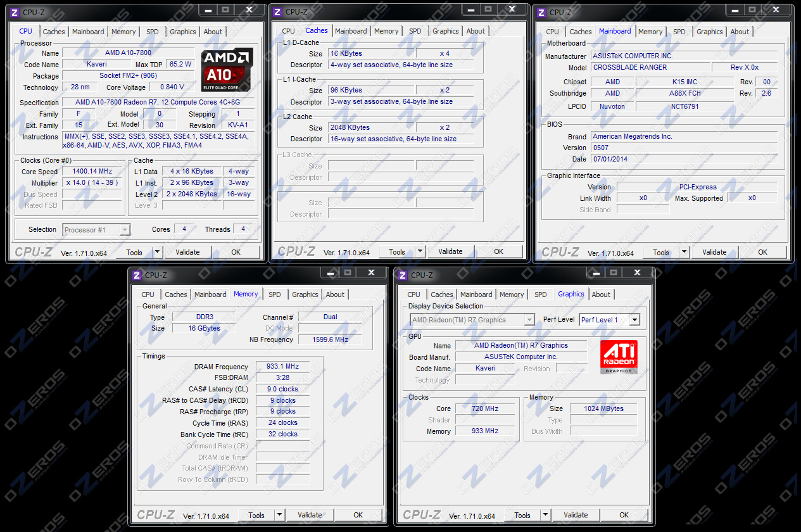Click the memory size 16 GBytes field

tap(204, 328)
